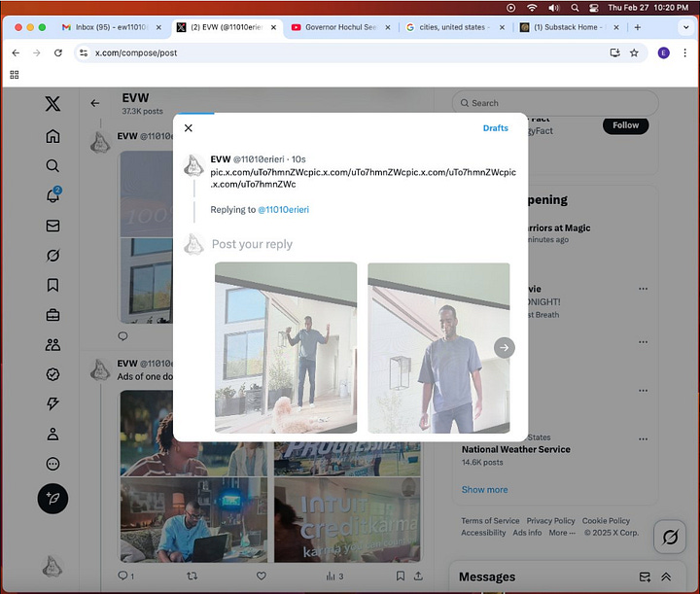The image size is (700, 594).
Task: Share the Ads post
Action: pos(418,577)
